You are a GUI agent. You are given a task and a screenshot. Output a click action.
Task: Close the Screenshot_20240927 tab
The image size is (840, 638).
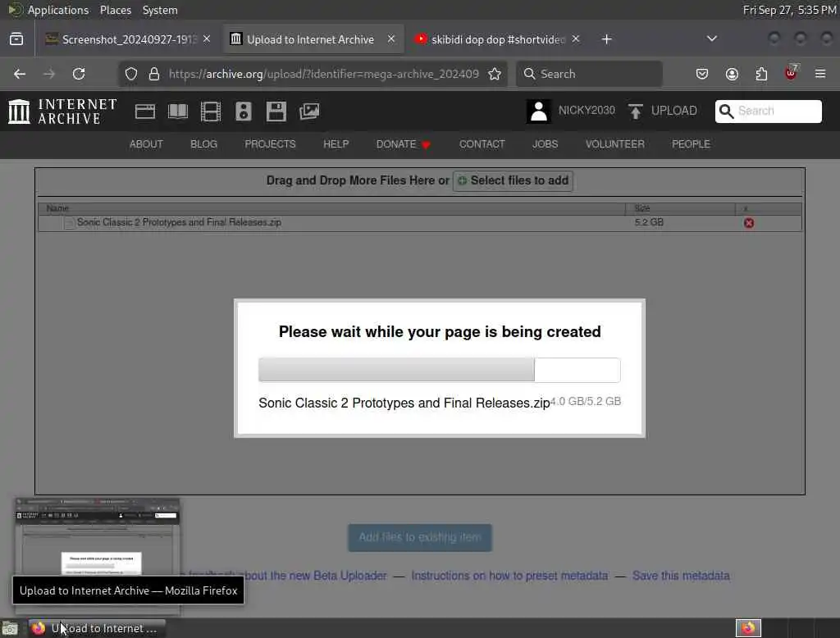point(207,39)
